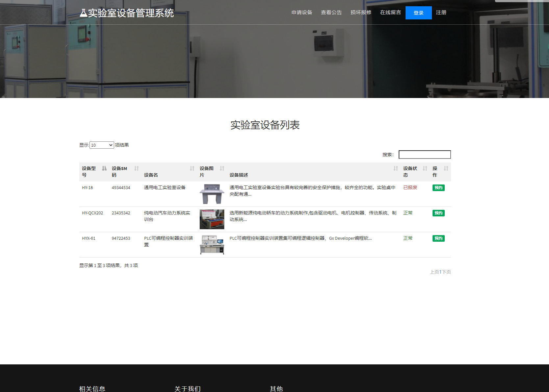The image size is (549, 392).
Task: Sort the 设备名 column
Action: pos(192,168)
